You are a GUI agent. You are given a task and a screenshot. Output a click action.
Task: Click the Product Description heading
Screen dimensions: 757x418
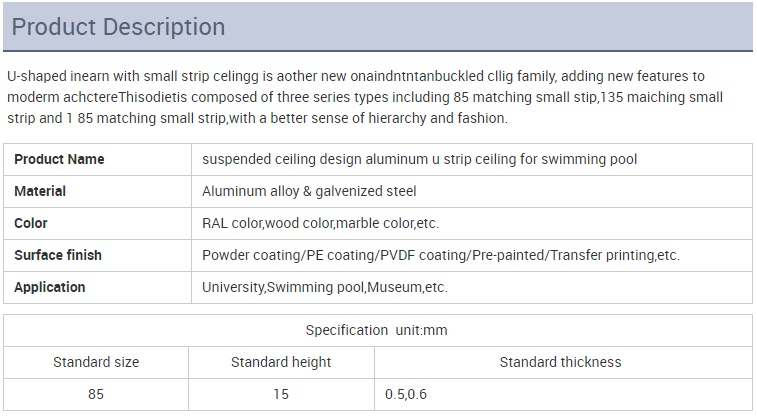118,27
